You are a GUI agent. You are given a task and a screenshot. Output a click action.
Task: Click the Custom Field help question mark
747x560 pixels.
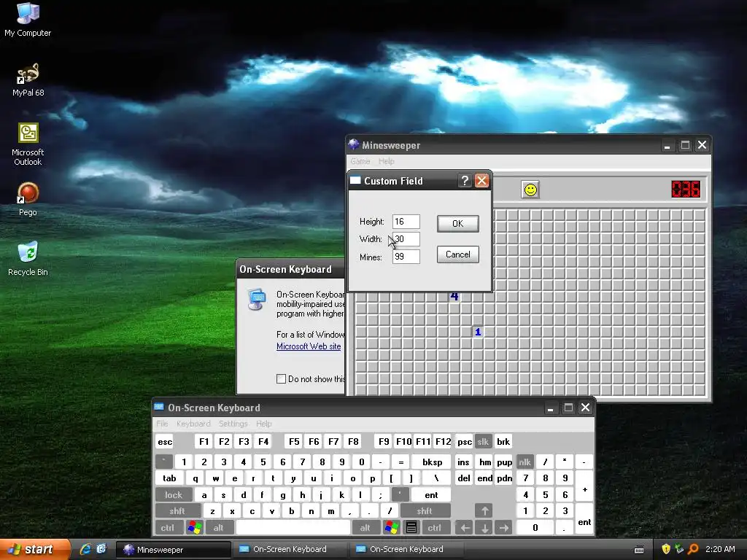(x=465, y=181)
